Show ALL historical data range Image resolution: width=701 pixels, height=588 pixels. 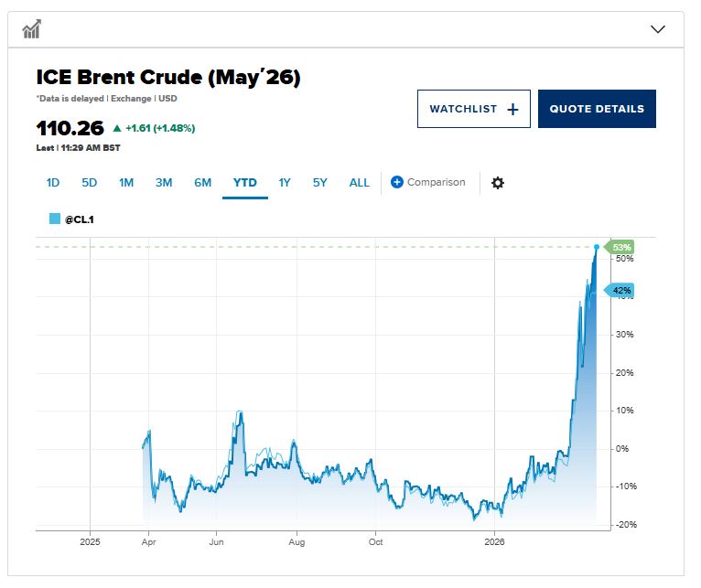tap(360, 183)
